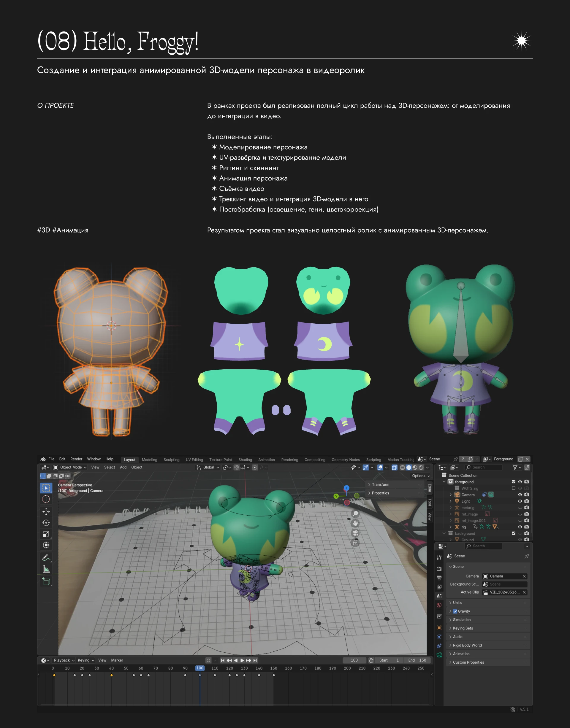Click the proportional editing icon

(x=255, y=467)
